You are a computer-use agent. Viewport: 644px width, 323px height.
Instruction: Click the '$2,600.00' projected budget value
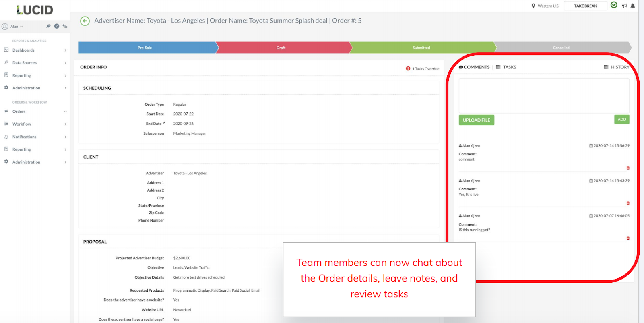click(x=182, y=258)
